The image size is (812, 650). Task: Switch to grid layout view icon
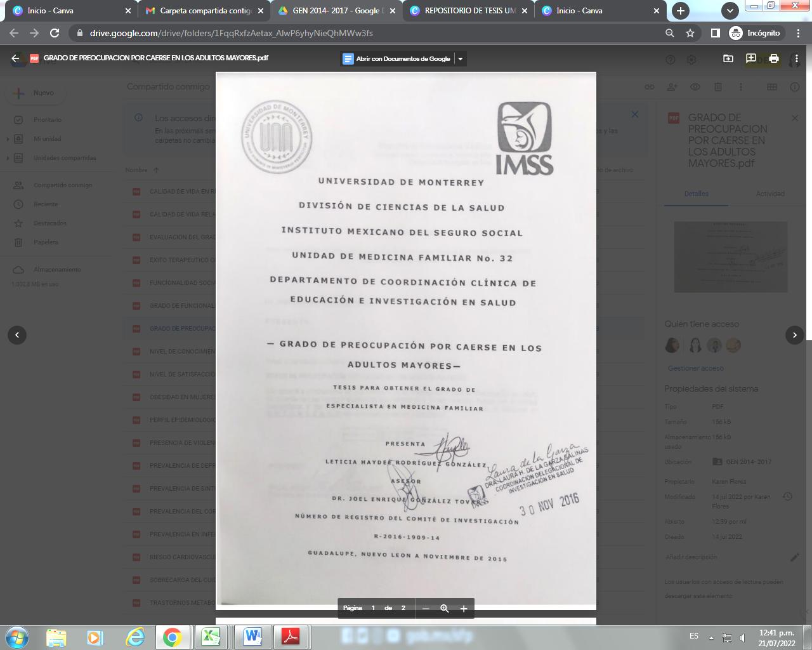click(x=772, y=87)
